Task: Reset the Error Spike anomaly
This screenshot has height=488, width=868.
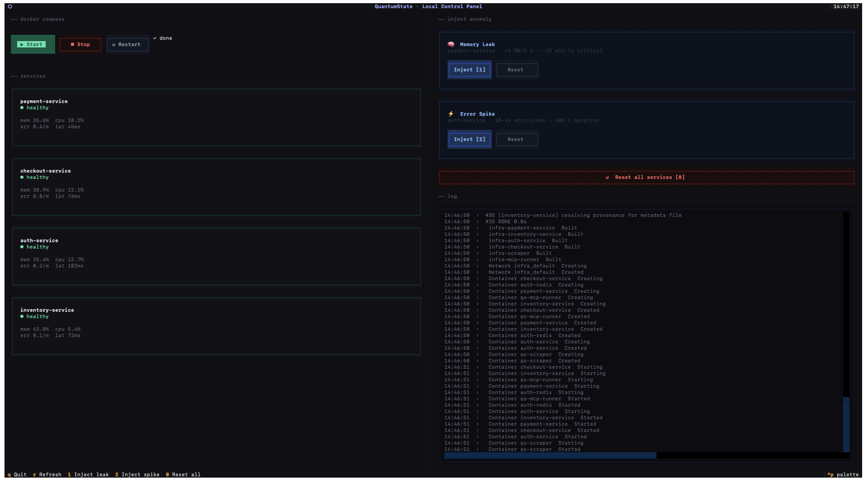Action: coord(516,140)
